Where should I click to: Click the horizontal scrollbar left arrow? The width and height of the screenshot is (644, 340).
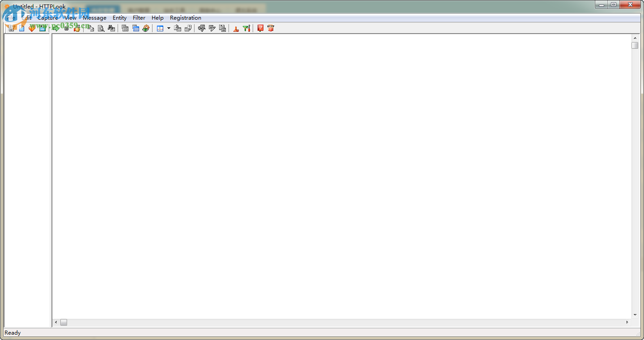pyautogui.click(x=56, y=322)
